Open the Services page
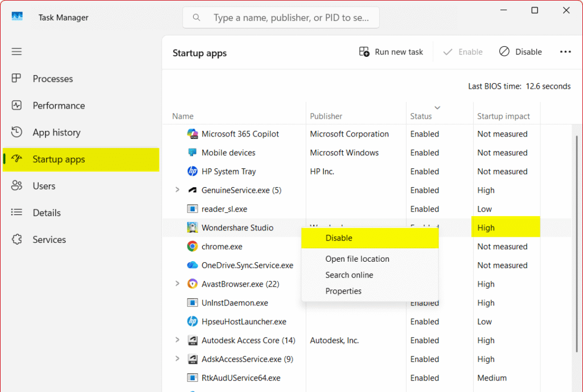The width and height of the screenshot is (583, 392). [x=81, y=240]
